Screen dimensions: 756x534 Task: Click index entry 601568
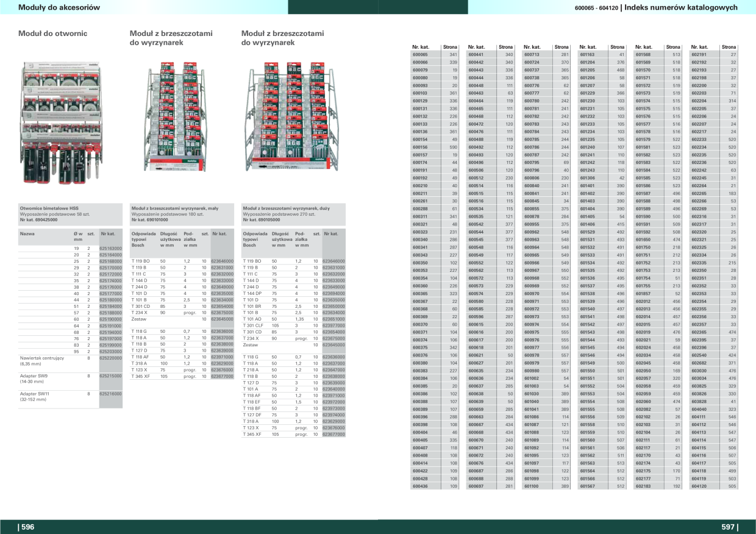point(643,55)
